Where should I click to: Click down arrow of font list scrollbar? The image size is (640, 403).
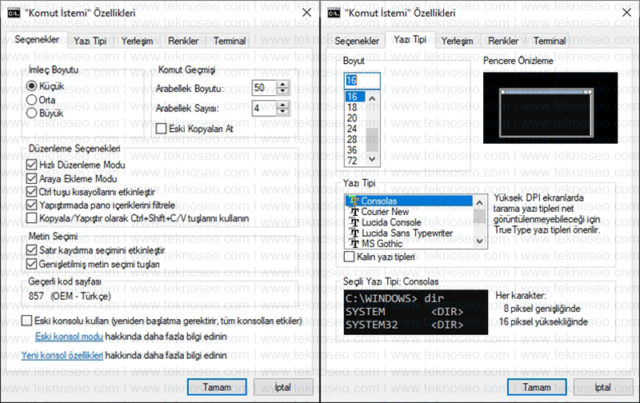(480, 241)
